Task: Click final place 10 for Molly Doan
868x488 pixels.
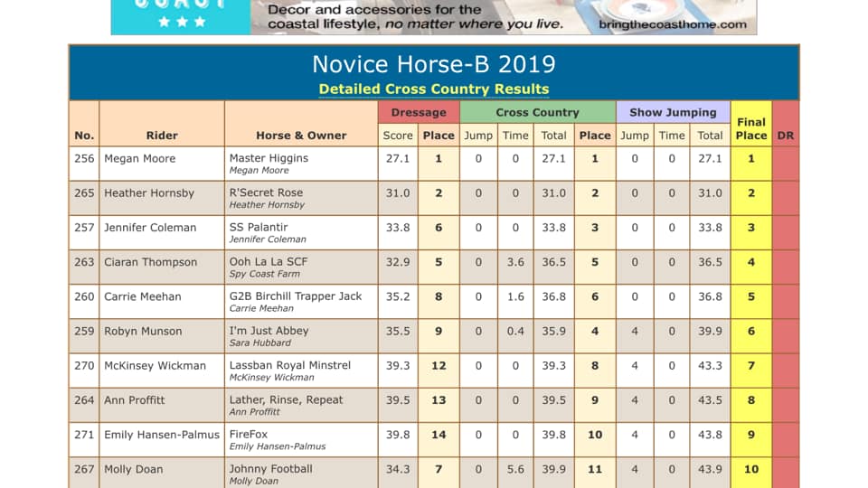Action: pos(751,469)
